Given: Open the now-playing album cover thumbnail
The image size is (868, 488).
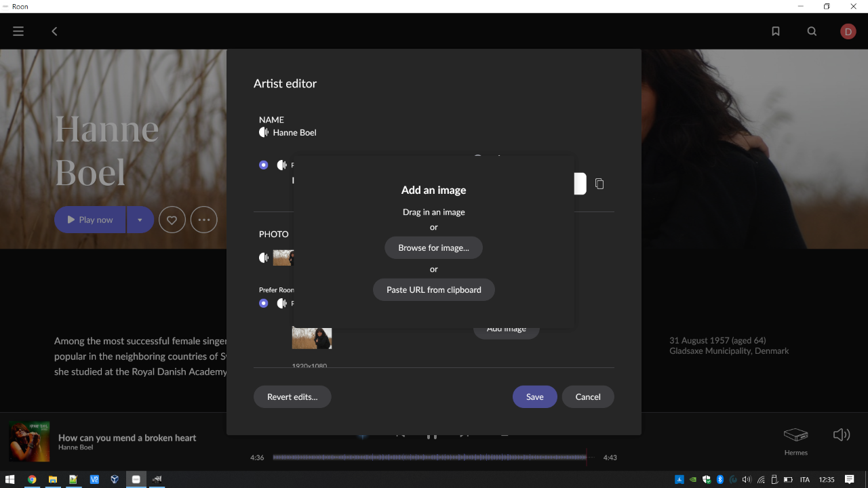Looking at the screenshot, I should (x=29, y=442).
